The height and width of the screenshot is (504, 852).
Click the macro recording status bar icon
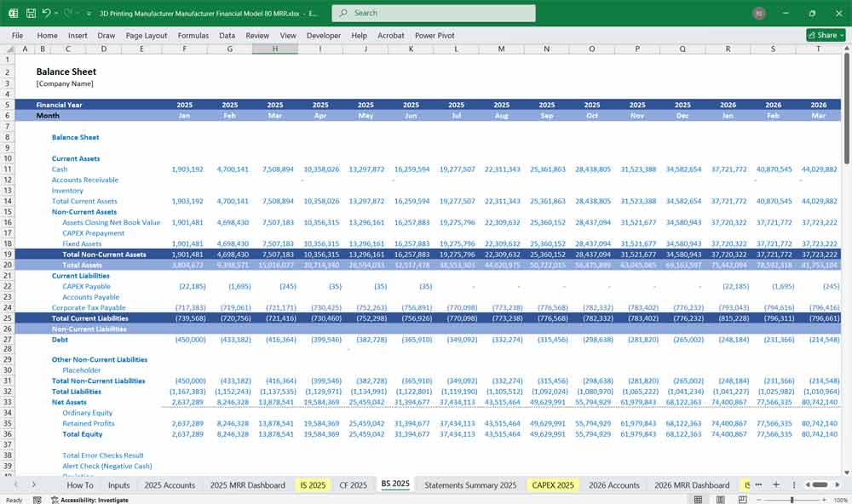pyautogui.click(x=37, y=500)
